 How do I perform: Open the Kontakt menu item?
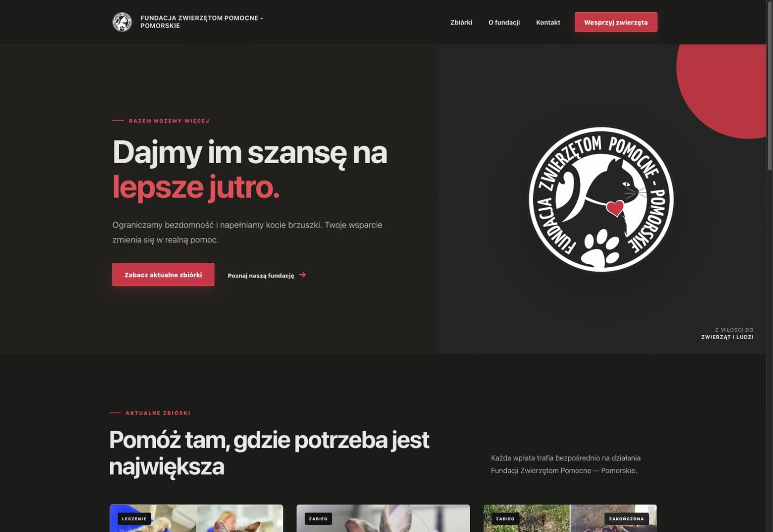(x=548, y=22)
